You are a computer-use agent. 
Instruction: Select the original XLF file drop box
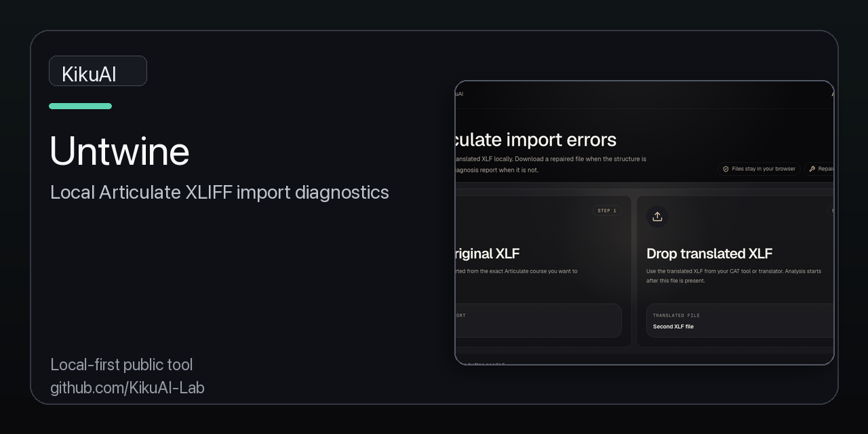point(538,321)
